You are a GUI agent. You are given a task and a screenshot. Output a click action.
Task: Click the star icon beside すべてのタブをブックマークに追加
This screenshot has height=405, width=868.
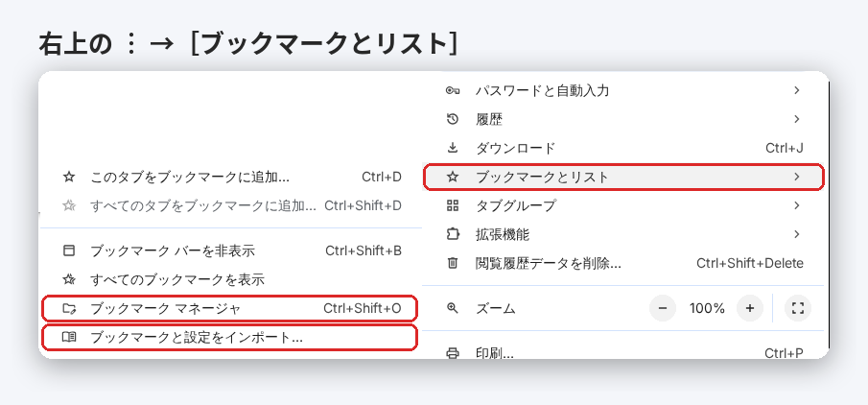click(x=69, y=205)
